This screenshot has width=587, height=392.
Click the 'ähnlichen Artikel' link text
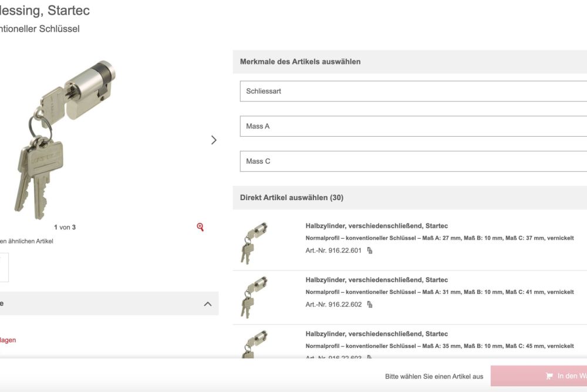tap(28, 241)
